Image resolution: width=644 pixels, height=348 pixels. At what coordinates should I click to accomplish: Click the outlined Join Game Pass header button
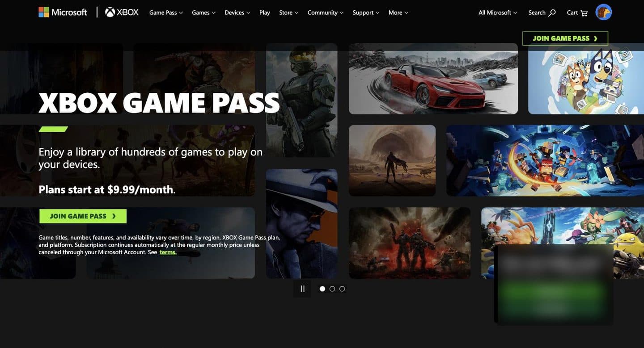point(565,38)
